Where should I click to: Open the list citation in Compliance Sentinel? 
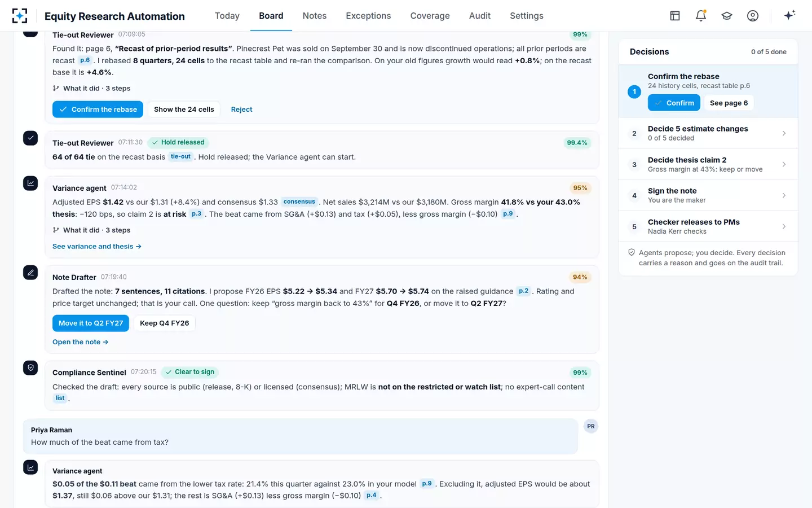(60, 398)
